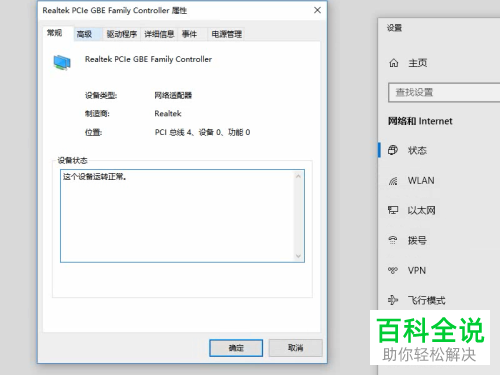Click scroll down arrow in device status box
500x375 pixels.
click(x=298, y=256)
